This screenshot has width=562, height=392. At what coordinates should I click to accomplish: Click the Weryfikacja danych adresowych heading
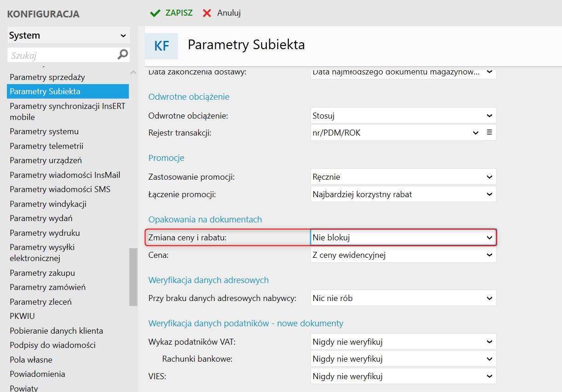[x=208, y=280]
